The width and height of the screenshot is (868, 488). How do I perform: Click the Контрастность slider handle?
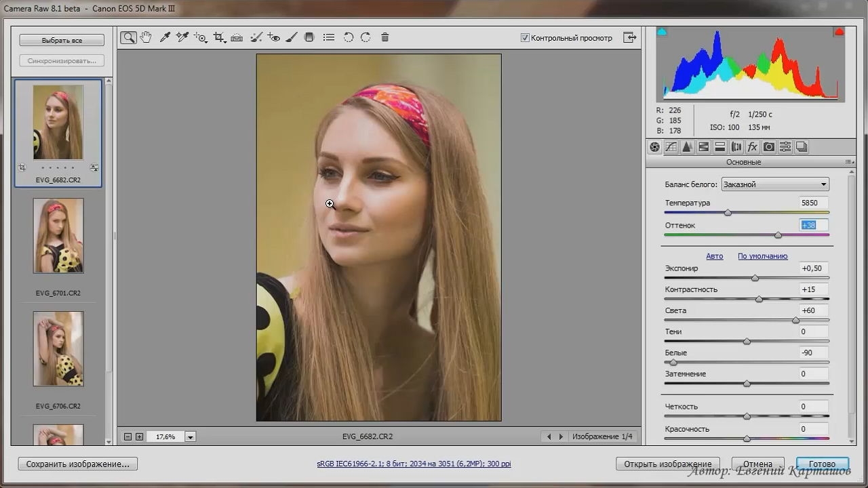pyautogui.click(x=759, y=299)
